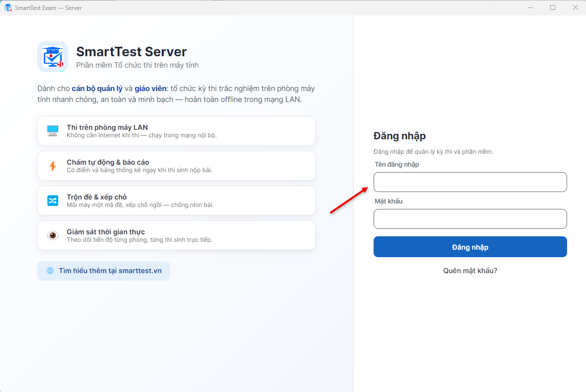Click the Đăng nhập heading text
Viewport: 586px width, 392px height.
399,136
